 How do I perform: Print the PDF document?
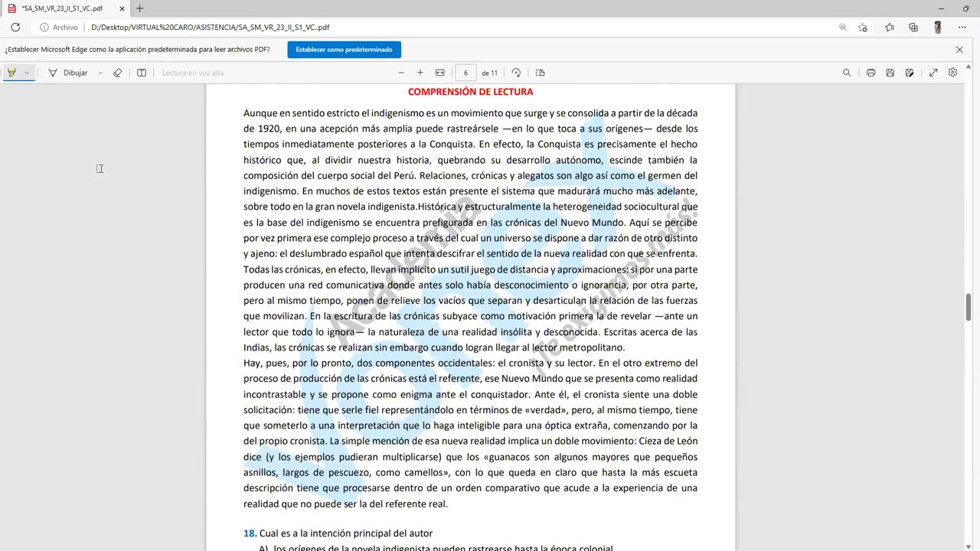[871, 73]
